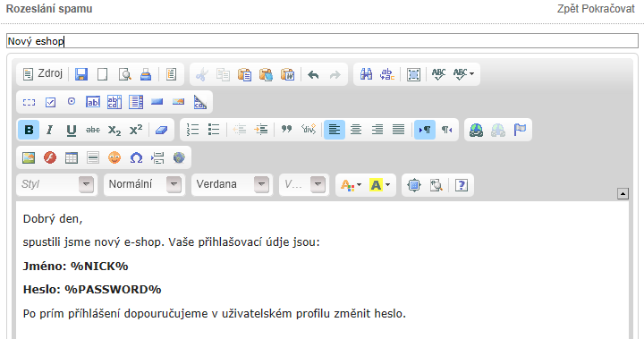
Task: Run spell check ABC icon
Action: 438,74
